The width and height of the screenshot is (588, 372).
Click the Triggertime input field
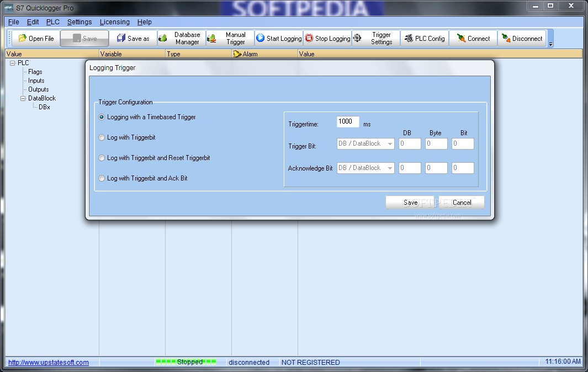coord(348,121)
